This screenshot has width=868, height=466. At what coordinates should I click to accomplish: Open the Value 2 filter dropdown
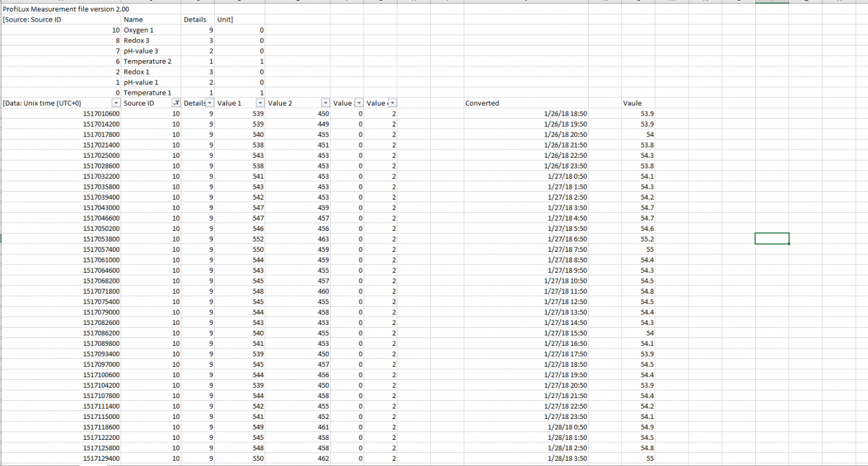[325, 103]
